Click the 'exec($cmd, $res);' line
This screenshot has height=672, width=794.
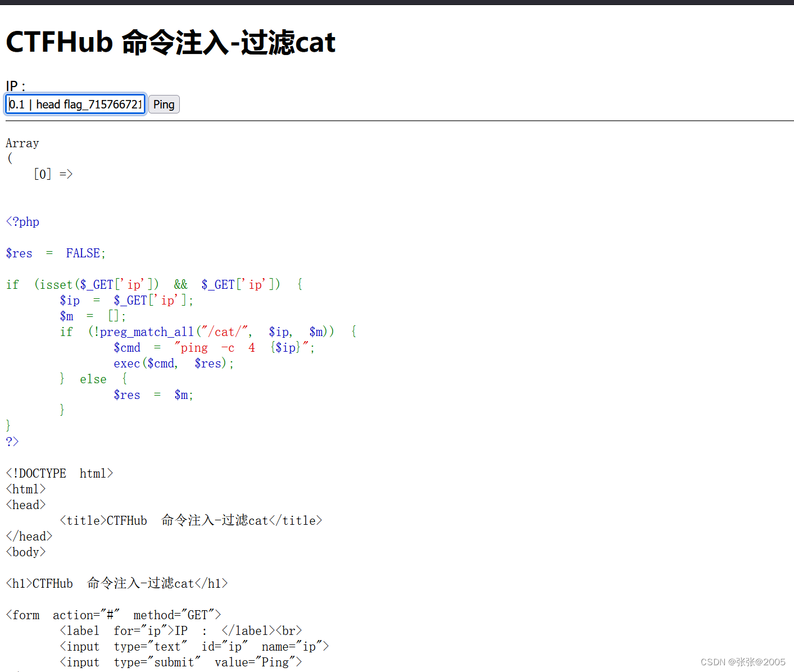click(x=174, y=364)
